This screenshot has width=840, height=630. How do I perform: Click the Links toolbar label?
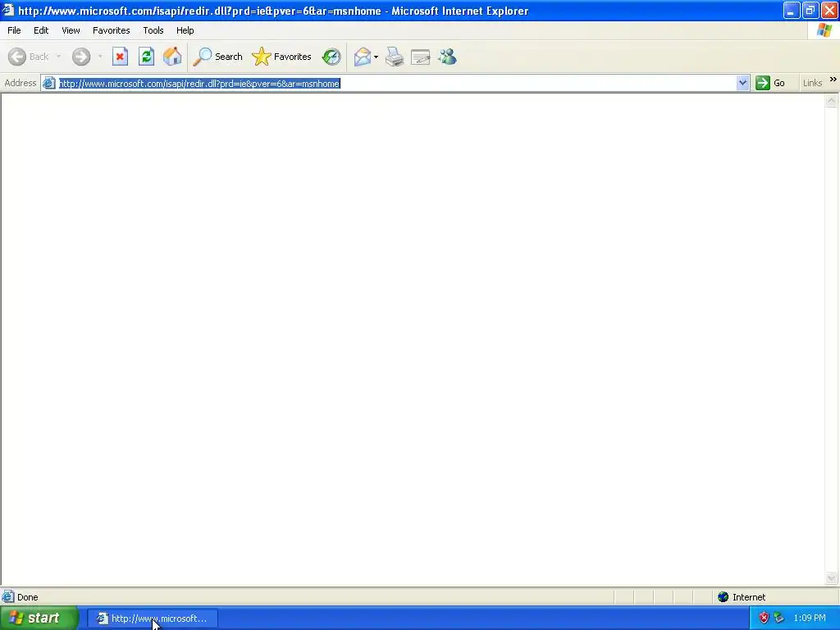[812, 83]
